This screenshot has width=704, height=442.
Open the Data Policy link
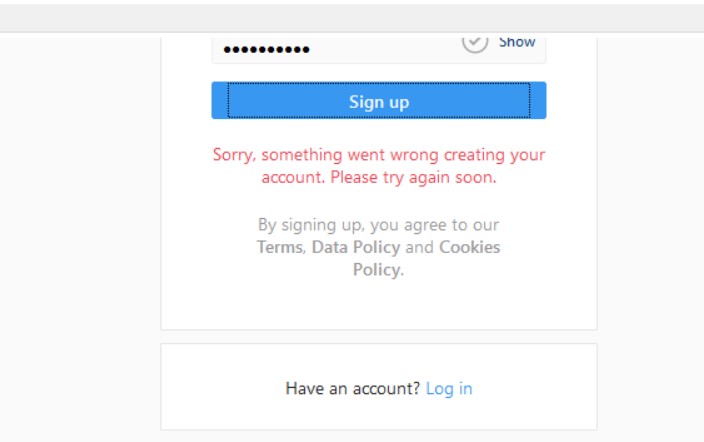[356, 247]
